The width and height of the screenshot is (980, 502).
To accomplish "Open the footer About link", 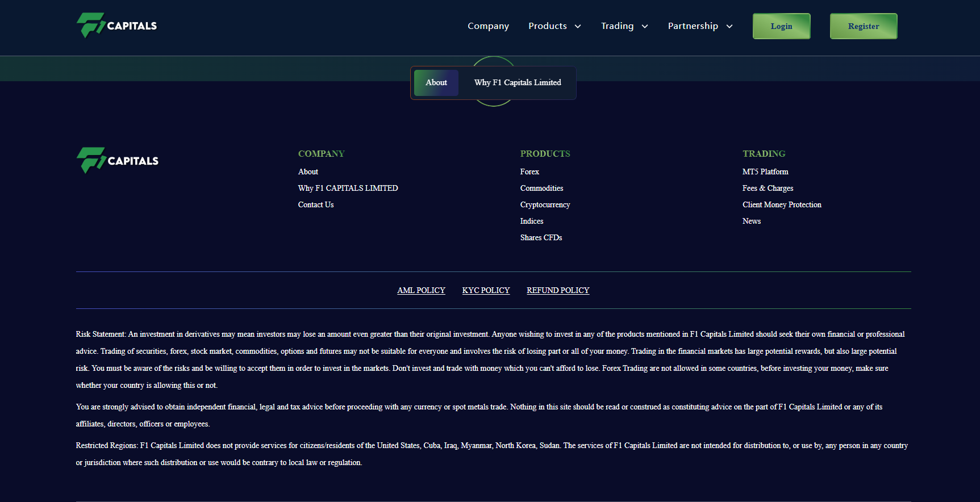I will click(308, 171).
